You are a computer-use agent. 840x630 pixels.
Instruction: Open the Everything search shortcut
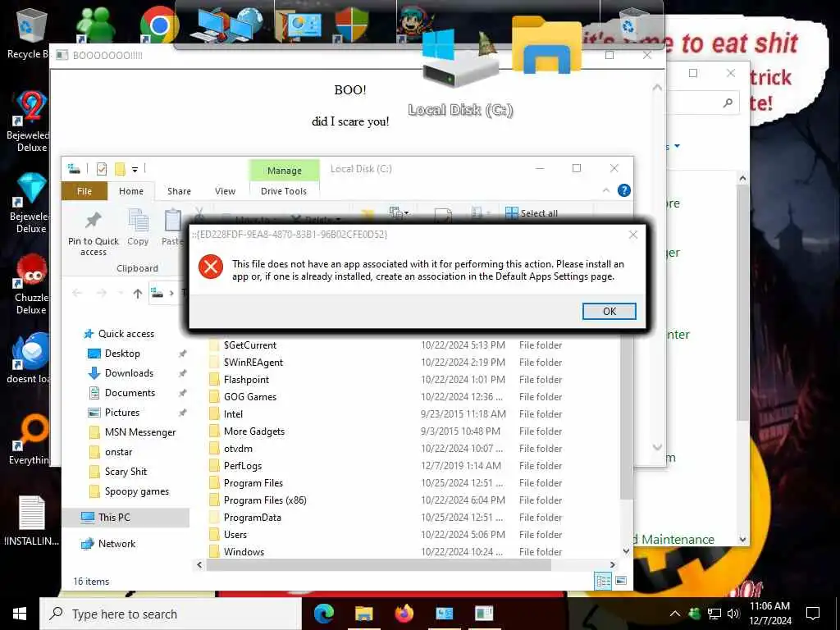coord(30,440)
